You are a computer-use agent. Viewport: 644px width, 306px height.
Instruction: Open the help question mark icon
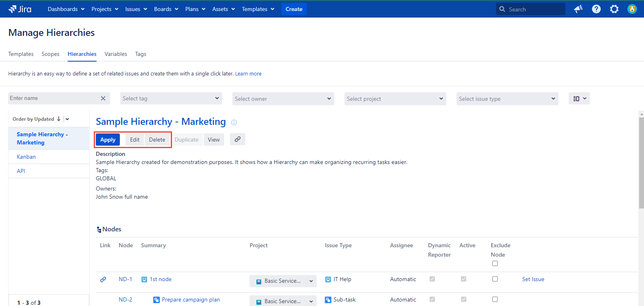(x=596, y=9)
